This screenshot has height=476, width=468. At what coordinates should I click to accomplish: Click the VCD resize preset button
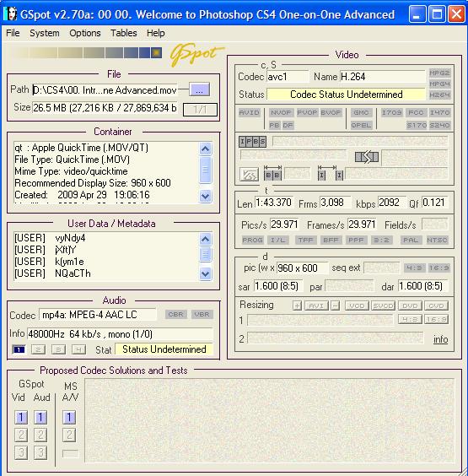357,306
